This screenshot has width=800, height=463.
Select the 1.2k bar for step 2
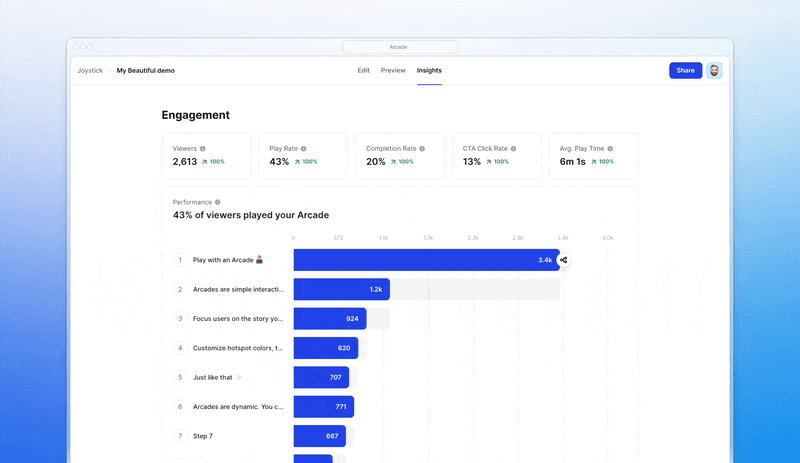(341, 289)
